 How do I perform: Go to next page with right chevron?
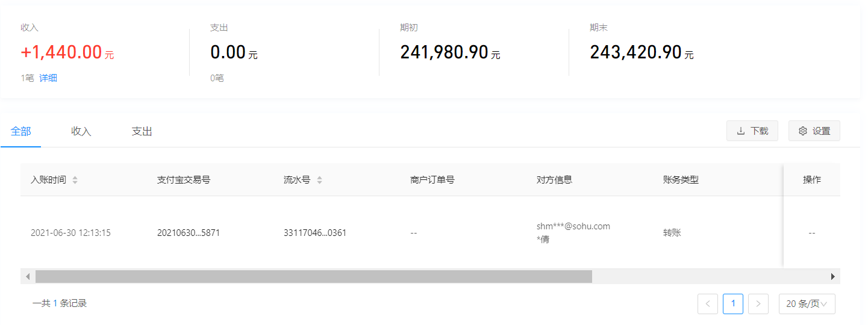click(x=758, y=304)
